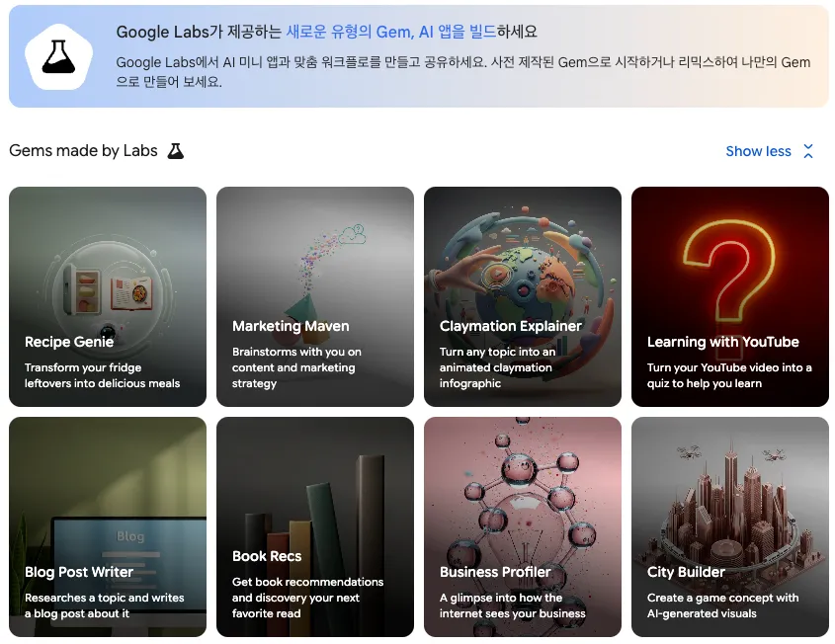The width and height of the screenshot is (835, 644).
Task: Open the blue Gem, AI app build link
Action: [x=391, y=32]
